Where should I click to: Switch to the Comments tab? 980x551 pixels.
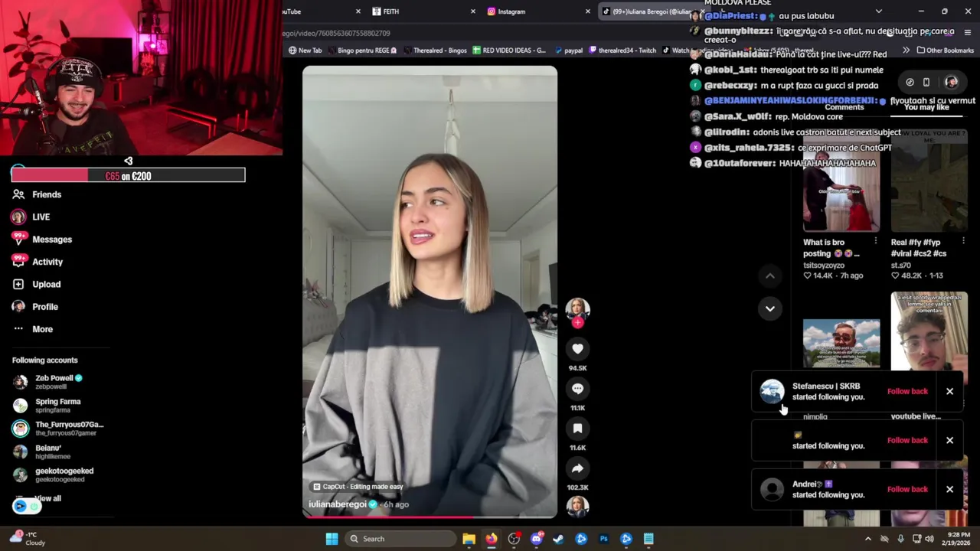point(844,107)
